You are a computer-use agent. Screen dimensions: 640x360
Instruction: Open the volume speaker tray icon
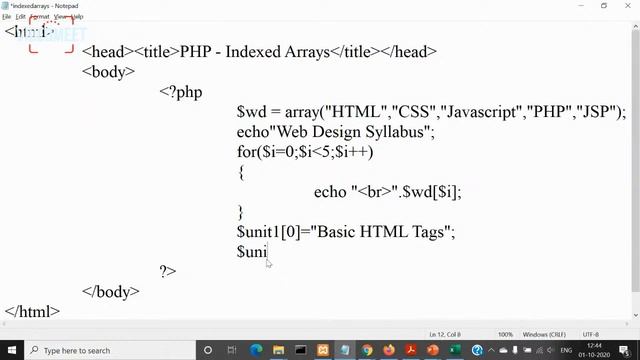pos(550,350)
